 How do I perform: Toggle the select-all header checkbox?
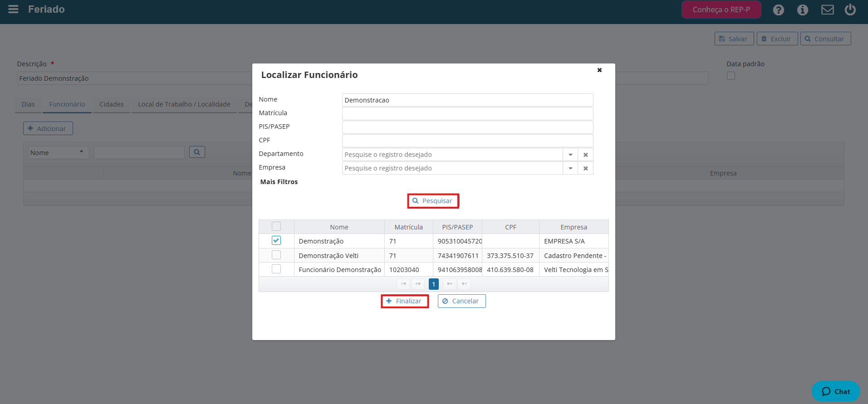276,226
